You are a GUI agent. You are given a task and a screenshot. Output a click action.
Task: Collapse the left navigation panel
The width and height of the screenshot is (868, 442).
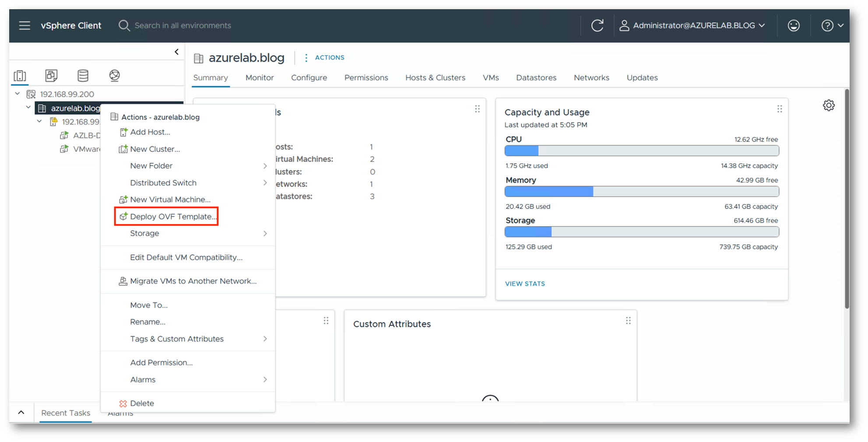point(176,52)
